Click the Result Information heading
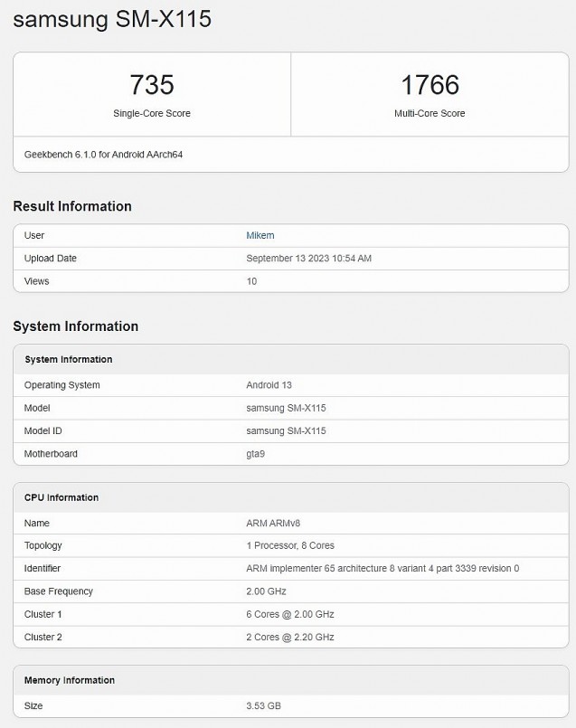The width and height of the screenshot is (576, 728). click(72, 206)
